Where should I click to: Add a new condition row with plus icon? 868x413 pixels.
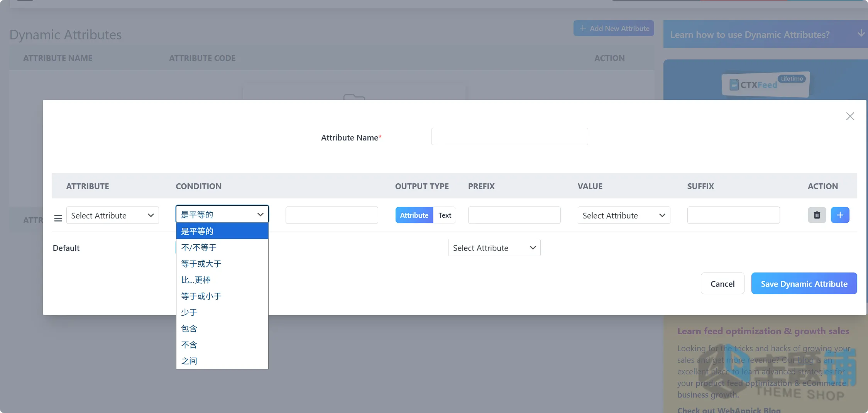(840, 215)
